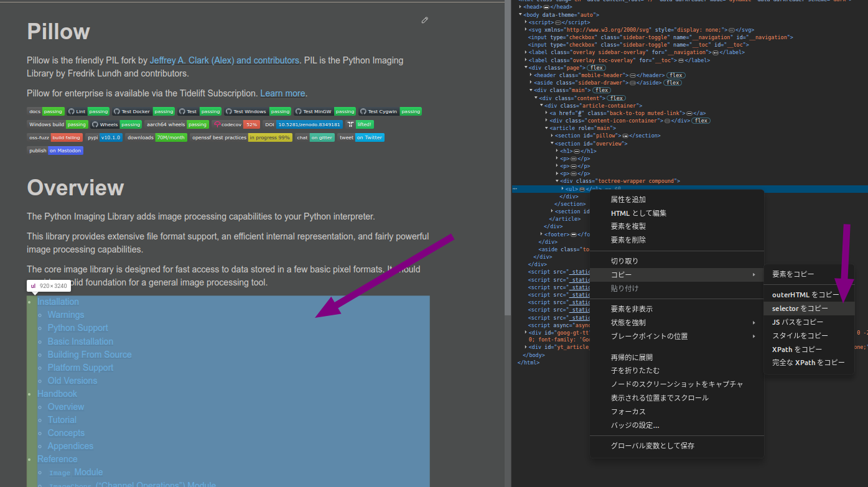The image size is (868, 487).
Task: Open the pypi v10.1.0 badge
Action: point(104,137)
